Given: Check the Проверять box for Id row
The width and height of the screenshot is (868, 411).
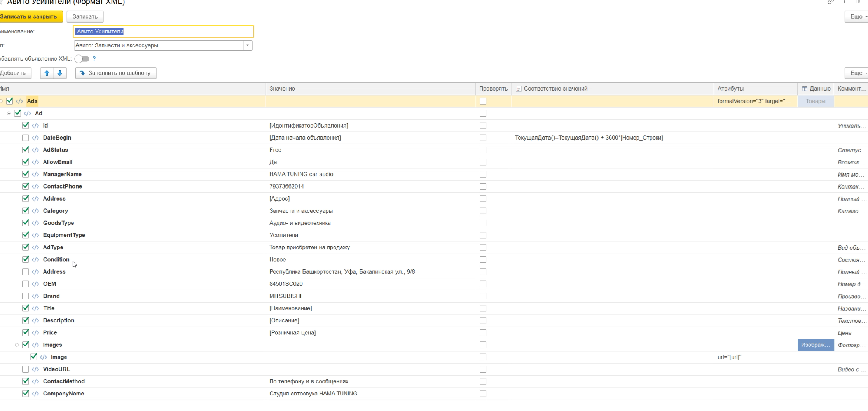Looking at the screenshot, I should [483, 126].
